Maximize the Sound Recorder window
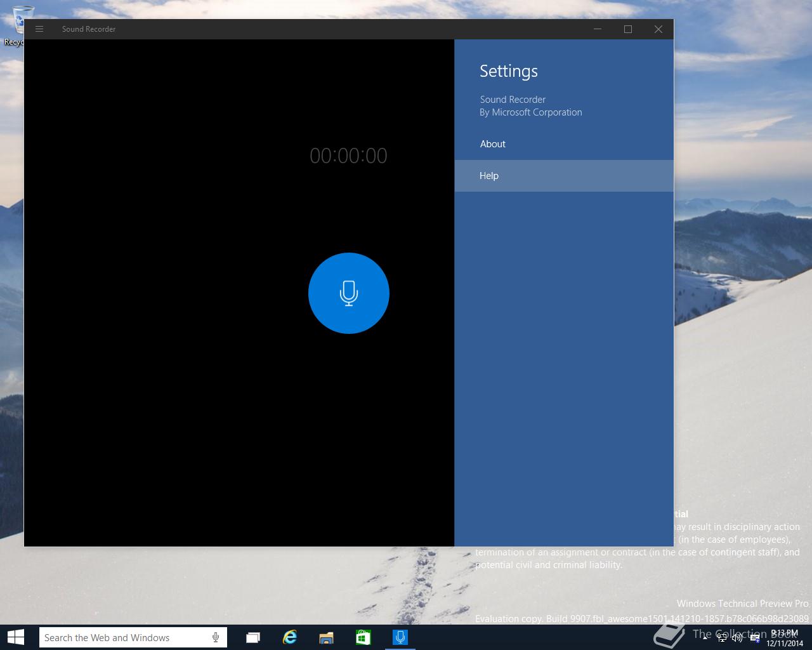The image size is (812, 650). 628,29
